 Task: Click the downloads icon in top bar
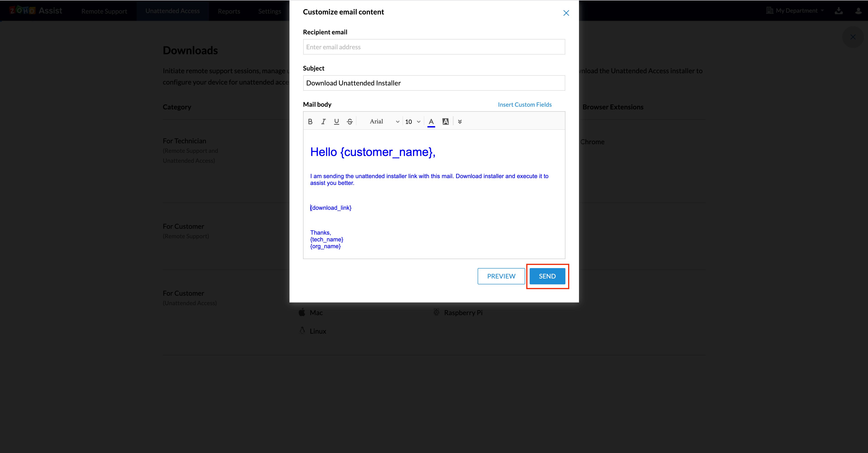point(839,10)
